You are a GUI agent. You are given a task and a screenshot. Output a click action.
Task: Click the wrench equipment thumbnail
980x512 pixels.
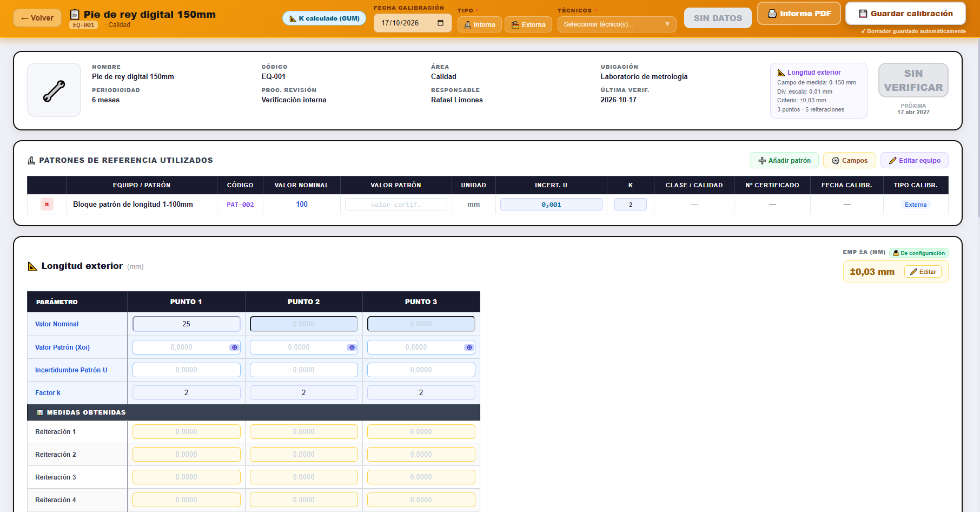[x=54, y=90]
